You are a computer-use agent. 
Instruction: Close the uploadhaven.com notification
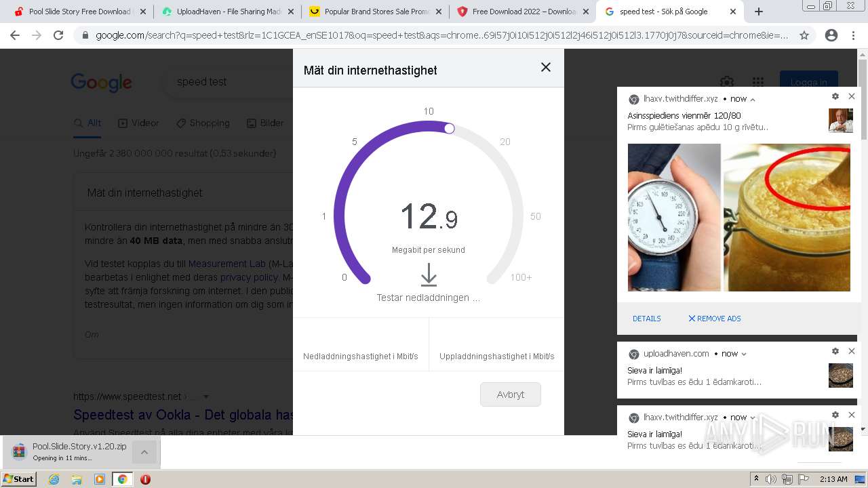point(852,351)
